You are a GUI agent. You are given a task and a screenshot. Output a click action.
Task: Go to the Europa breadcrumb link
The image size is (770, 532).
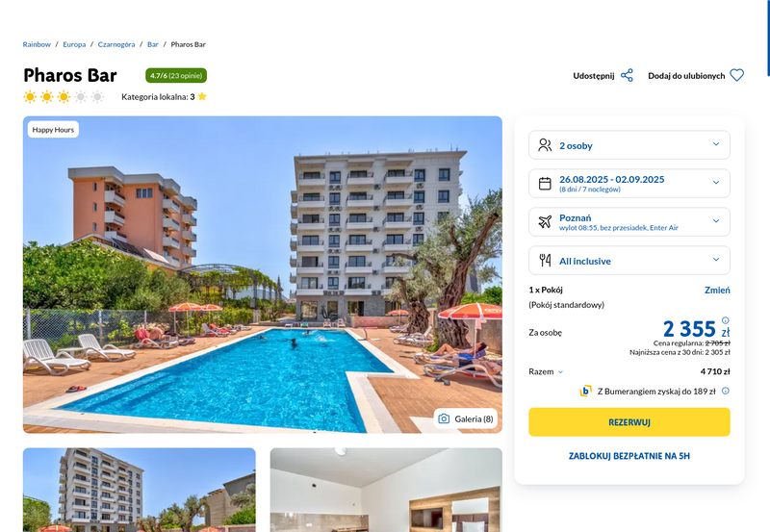pos(74,44)
